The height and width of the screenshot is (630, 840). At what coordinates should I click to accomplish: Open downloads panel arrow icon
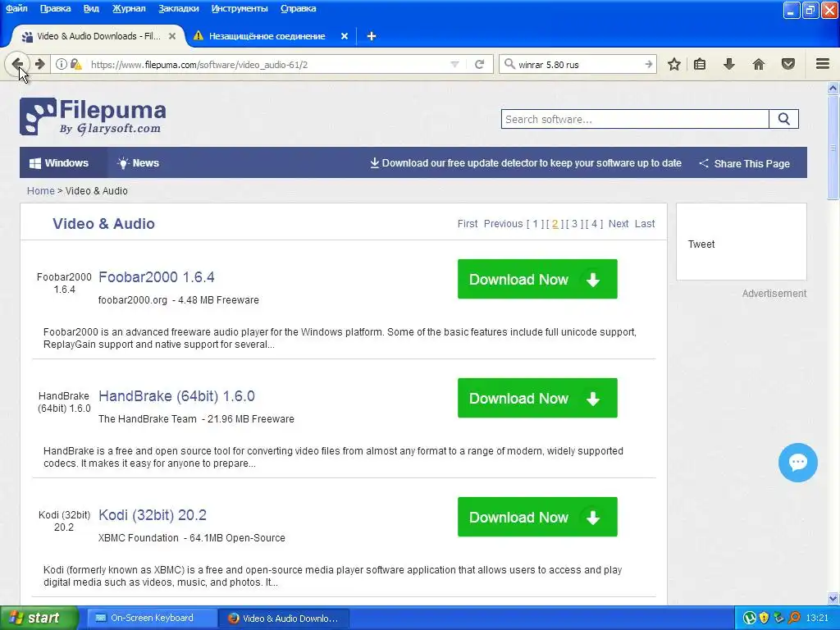tap(728, 64)
